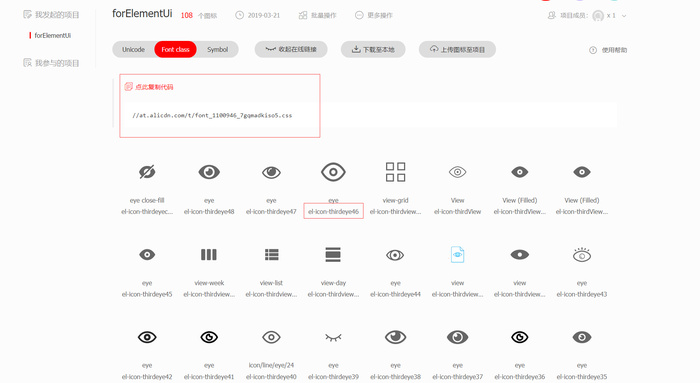700x383 pixels.
Task: Open 我发起的项目 in the sidebar
Action: 51,15
